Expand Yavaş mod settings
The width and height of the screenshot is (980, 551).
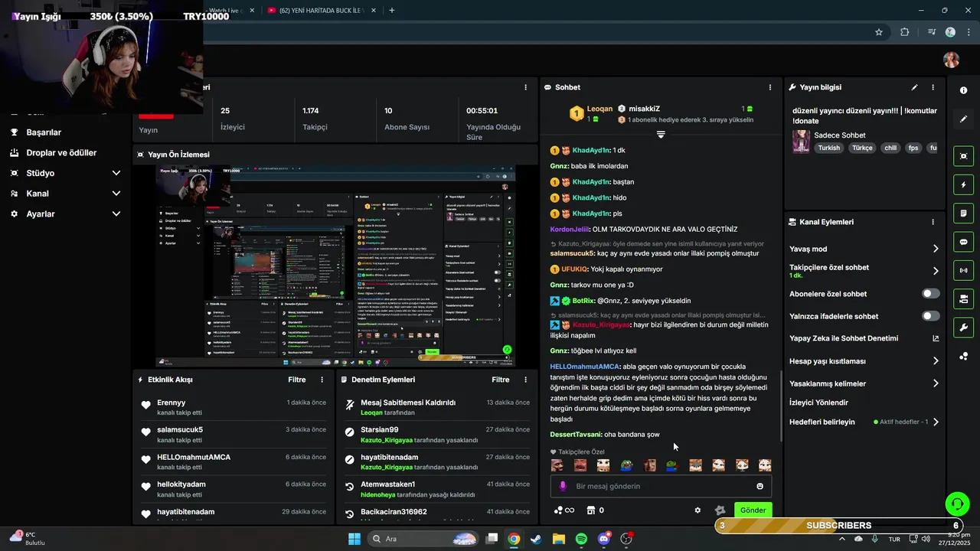coord(936,249)
